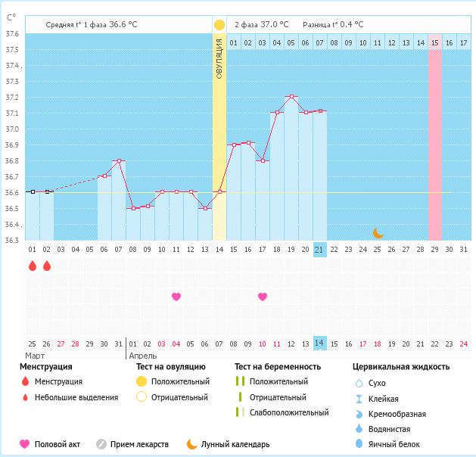Click the 'Отрицательный' ovulation test empty circle
Screen dimensions: 476x457
141,397
